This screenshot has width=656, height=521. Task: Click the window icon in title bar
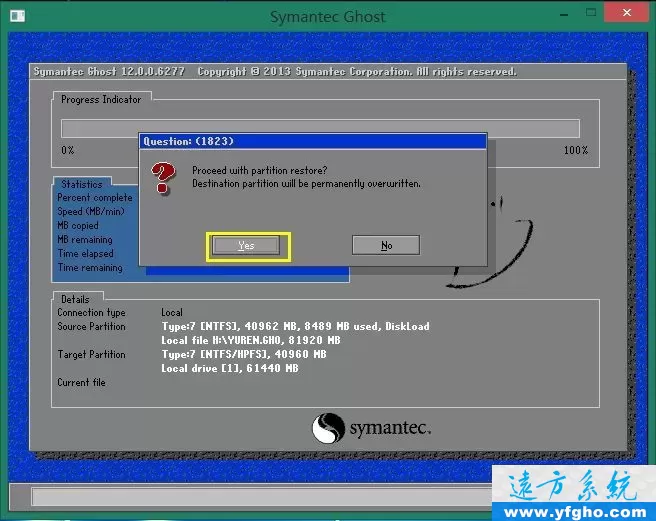(15, 17)
